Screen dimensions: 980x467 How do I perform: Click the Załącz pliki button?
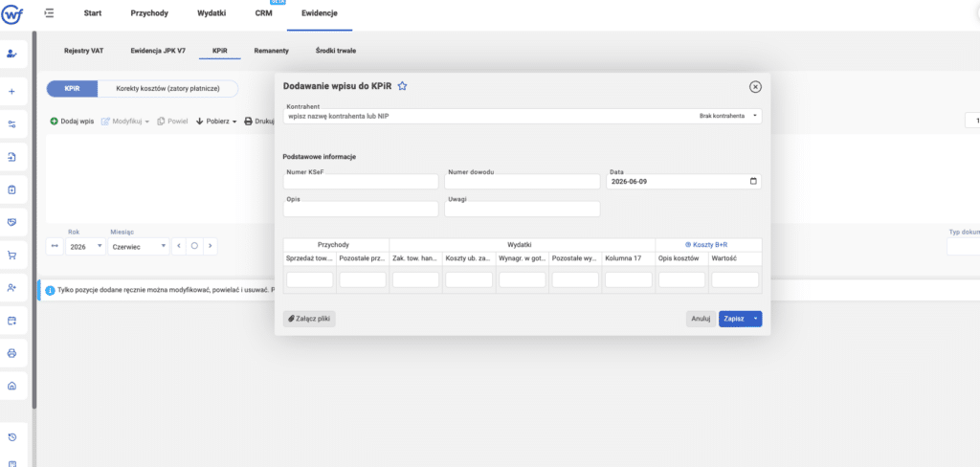309,319
